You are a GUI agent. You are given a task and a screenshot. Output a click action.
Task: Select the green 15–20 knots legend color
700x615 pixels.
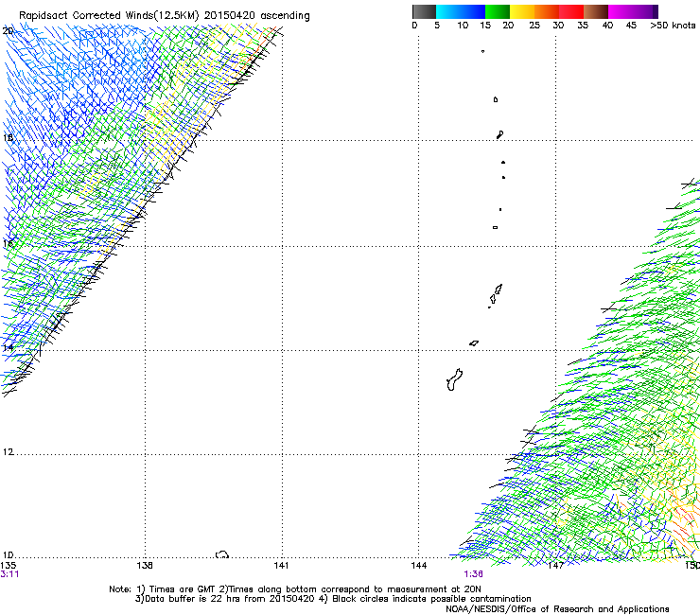coord(498,11)
